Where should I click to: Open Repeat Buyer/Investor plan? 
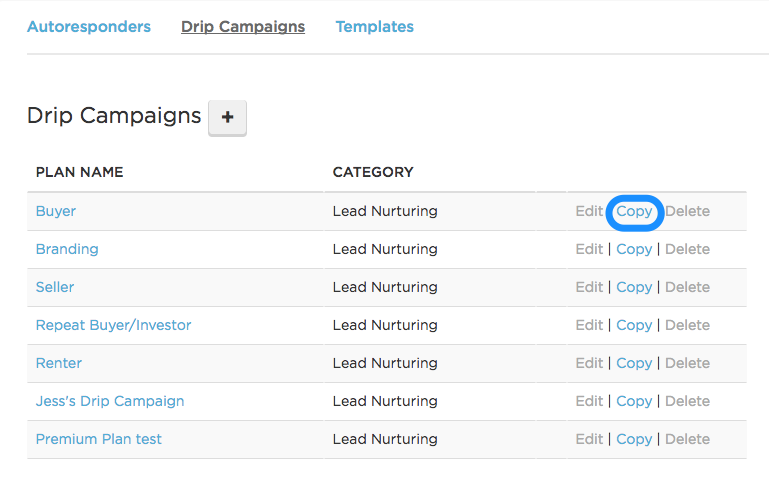point(113,325)
